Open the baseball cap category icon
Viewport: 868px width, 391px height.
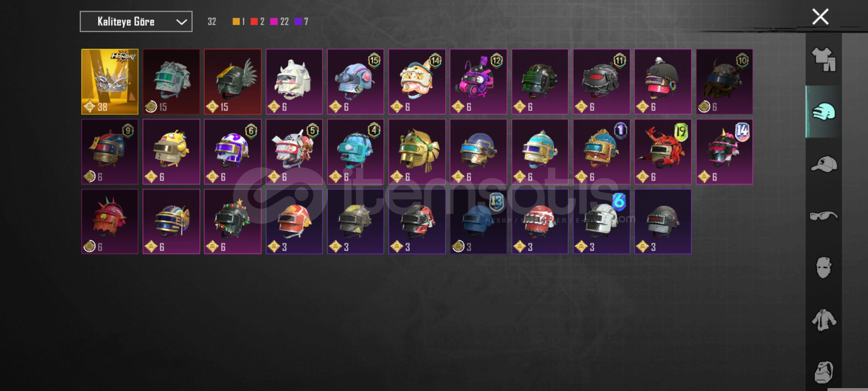[x=824, y=164]
